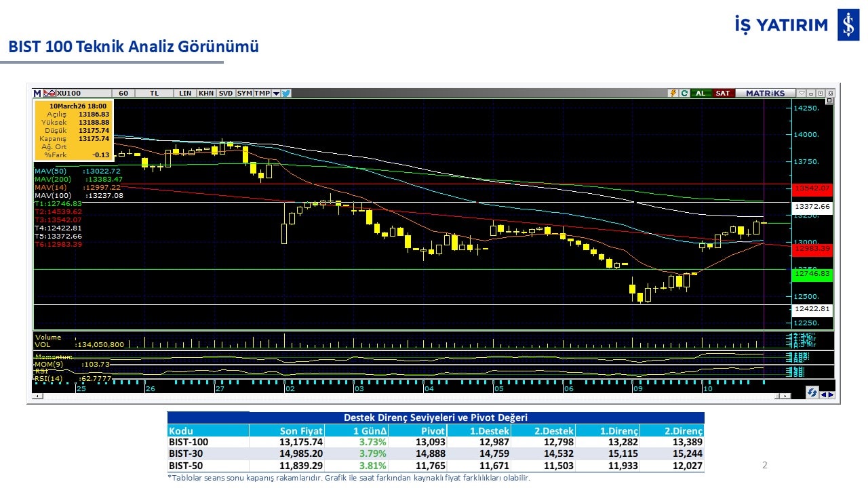868x488 pixels.
Task: Select the TMP toolbar item
Action: point(262,94)
